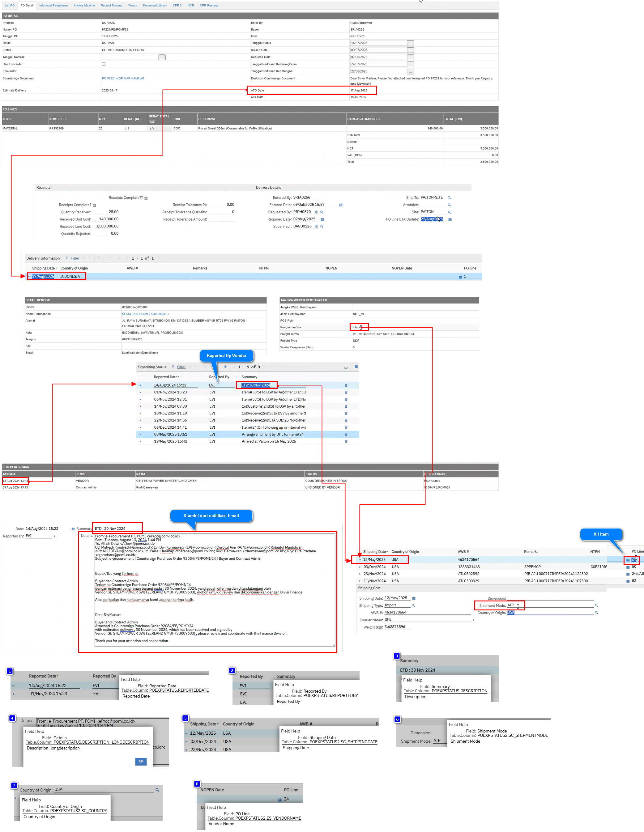Open calendar picker for Required Date
644x832 pixels.
(x=322, y=219)
